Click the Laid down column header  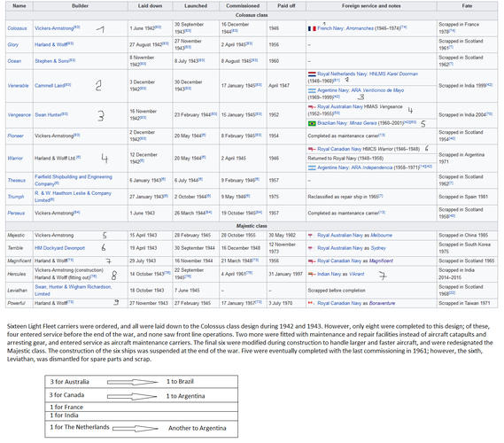click(150, 6)
